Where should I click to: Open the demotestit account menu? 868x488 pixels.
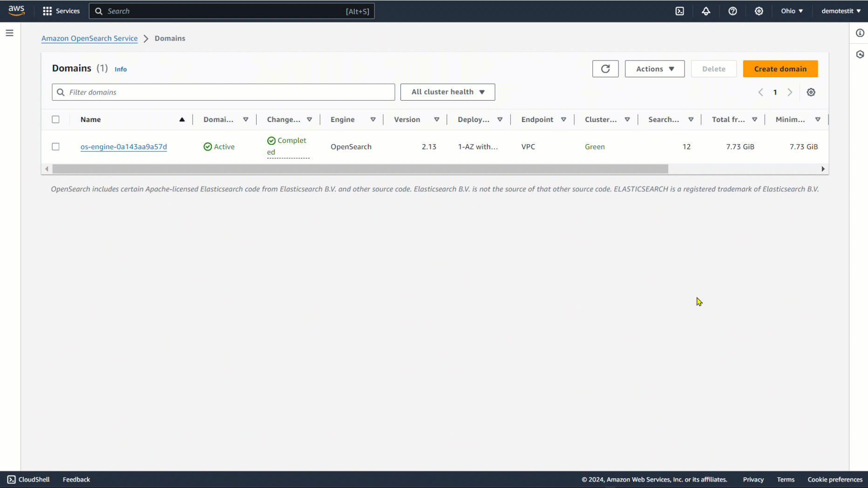tap(841, 11)
